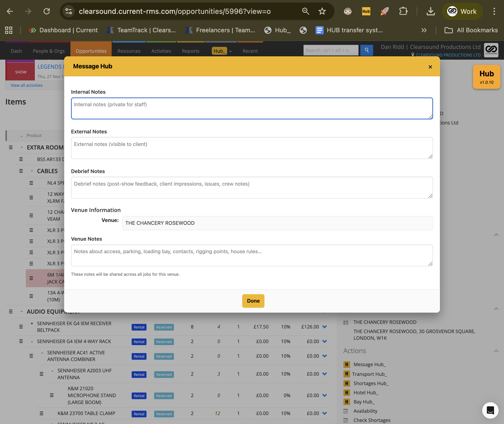
Task: Collapse the Actions section chevron
Action: tap(496, 351)
